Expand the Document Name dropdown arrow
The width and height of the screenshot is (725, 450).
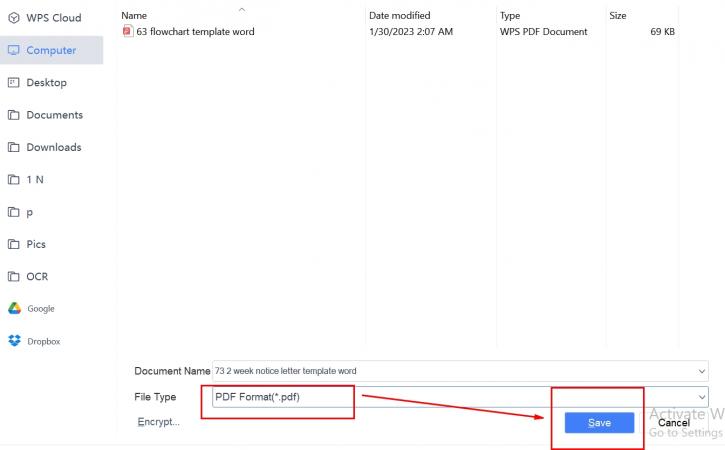tap(701, 371)
